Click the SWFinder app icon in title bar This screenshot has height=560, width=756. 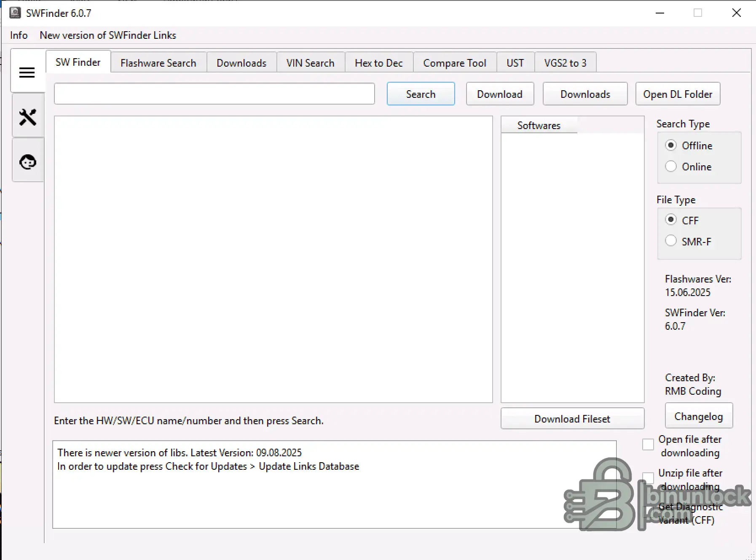(x=15, y=13)
